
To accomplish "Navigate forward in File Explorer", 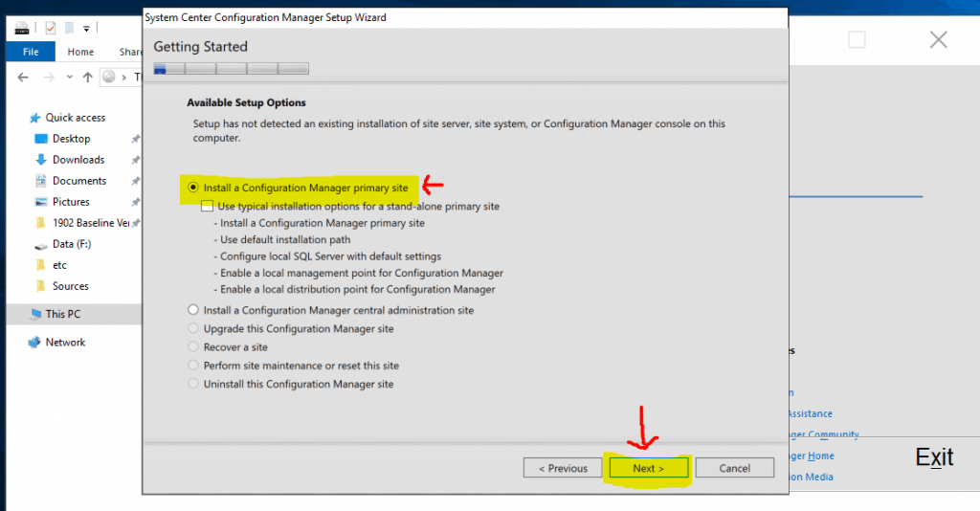I will pos(49,77).
